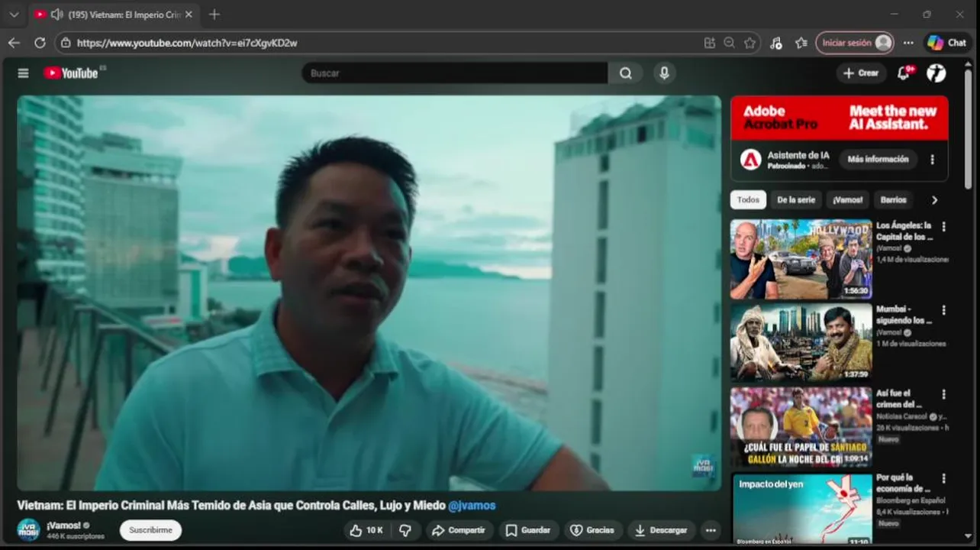The height and width of the screenshot is (550, 980).
Task: Open the account avatar menu
Action: point(936,73)
